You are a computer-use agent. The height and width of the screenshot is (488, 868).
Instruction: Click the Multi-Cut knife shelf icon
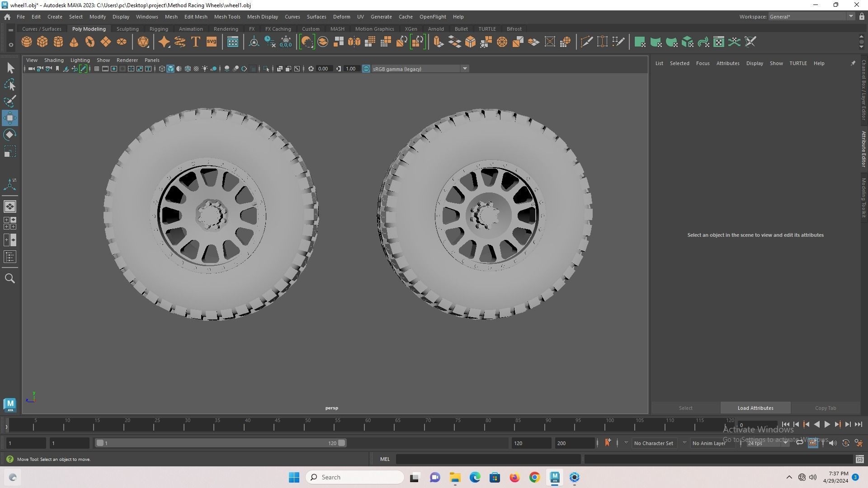pos(586,42)
